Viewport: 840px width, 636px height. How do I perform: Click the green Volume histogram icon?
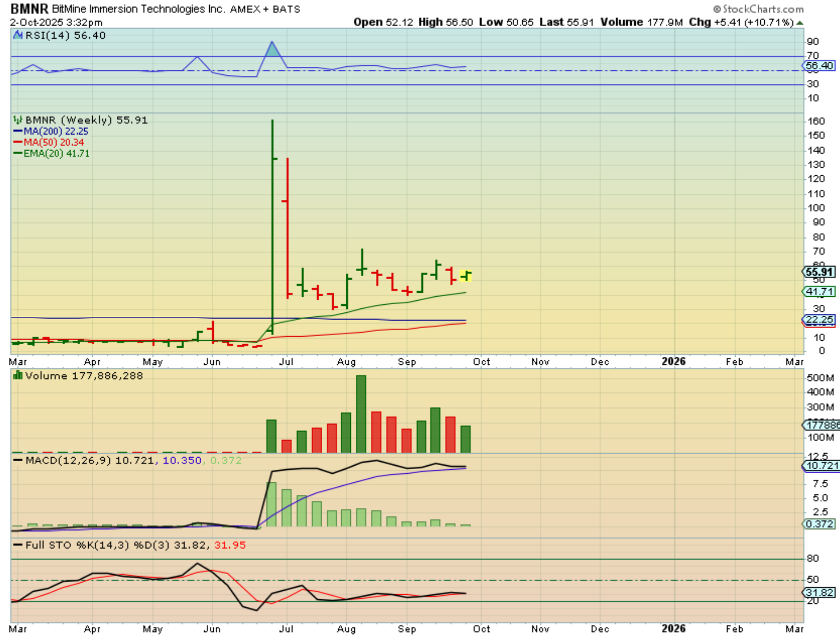(18, 375)
